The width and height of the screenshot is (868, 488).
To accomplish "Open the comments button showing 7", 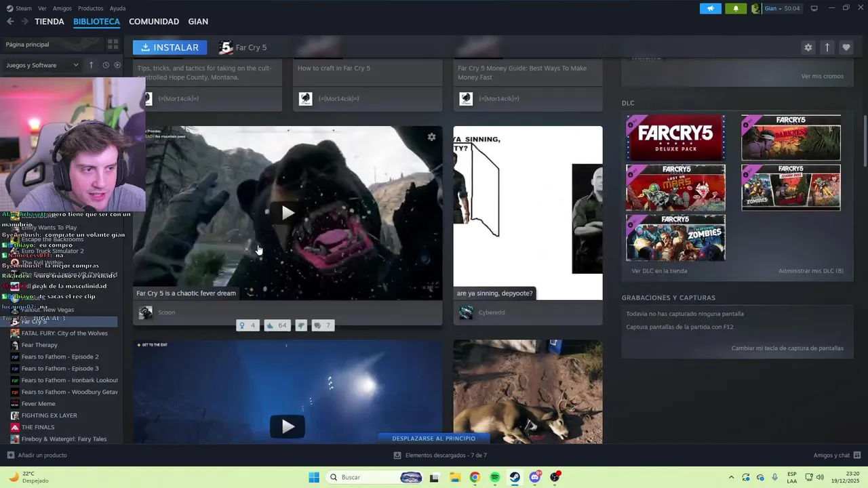I will coord(322,325).
